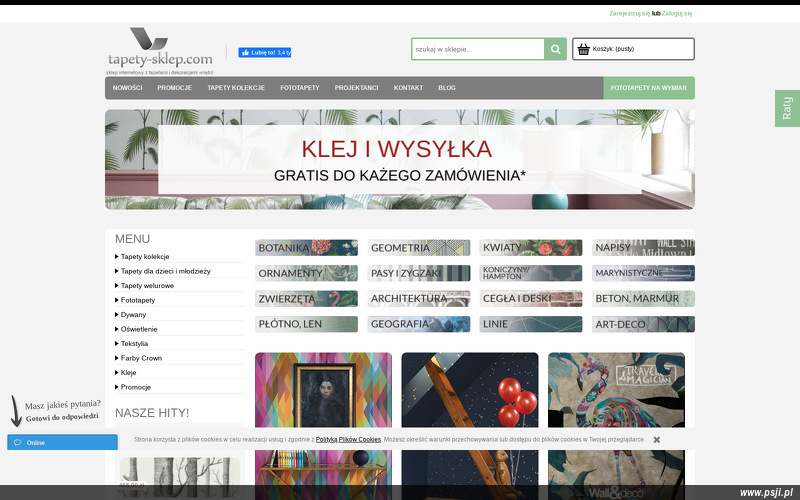The width and height of the screenshot is (800, 500).
Task: Open the Raty side tab
Action: coord(787,108)
